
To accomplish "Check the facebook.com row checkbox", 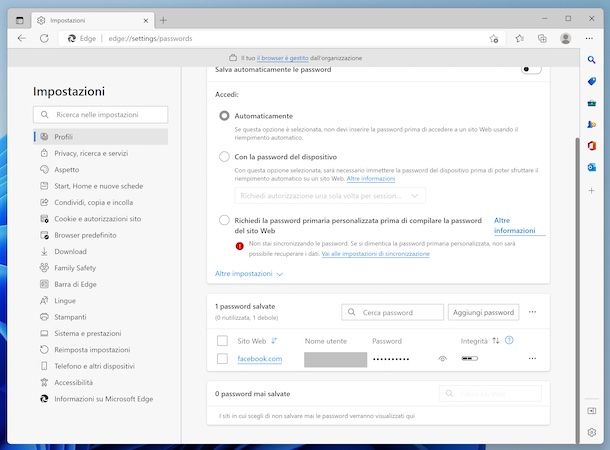I will (x=222, y=358).
